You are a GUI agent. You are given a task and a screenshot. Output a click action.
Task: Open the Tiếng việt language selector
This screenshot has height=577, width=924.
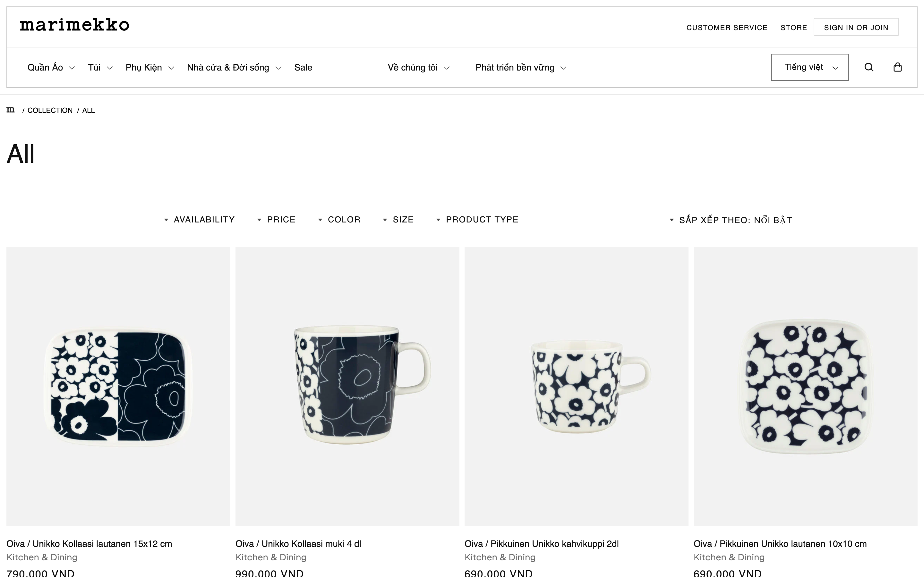click(x=810, y=67)
